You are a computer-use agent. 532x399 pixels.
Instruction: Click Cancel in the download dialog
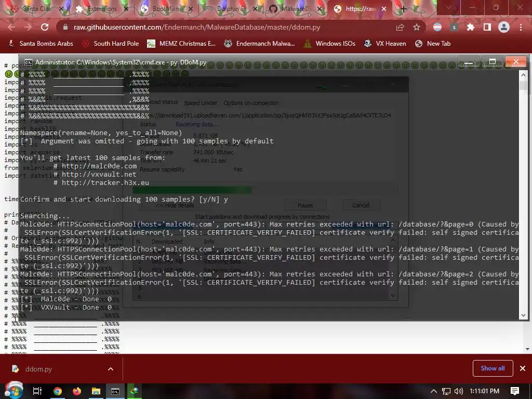[x=361, y=205]
